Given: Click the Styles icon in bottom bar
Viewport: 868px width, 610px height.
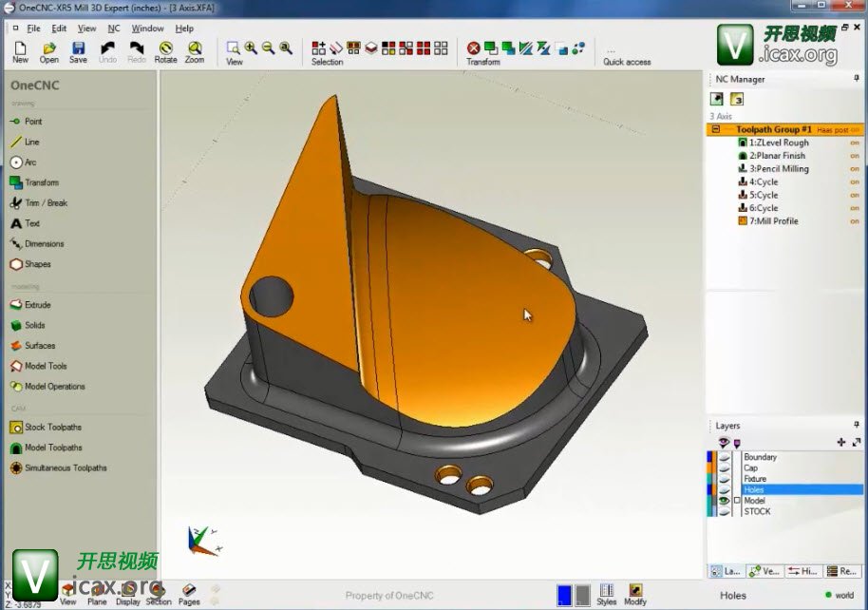Looking at the screenshot, I should pos(607,594).
